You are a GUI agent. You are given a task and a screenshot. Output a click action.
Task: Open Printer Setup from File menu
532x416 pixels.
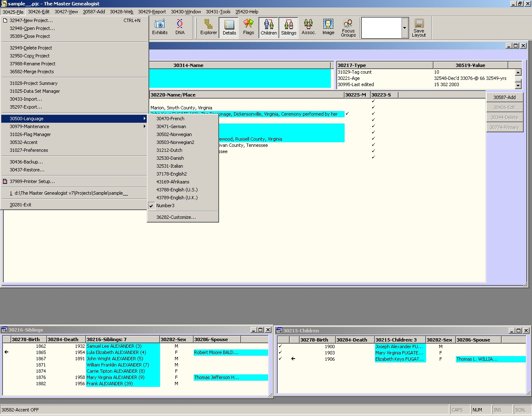click(74, 181)
